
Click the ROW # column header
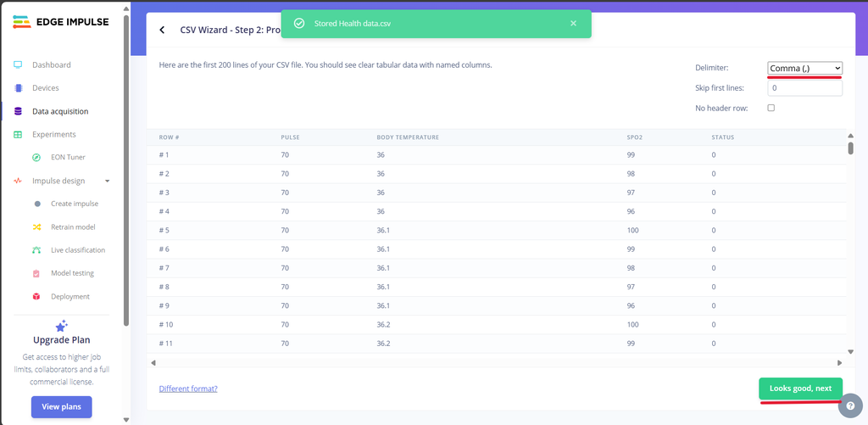[169, 137]
